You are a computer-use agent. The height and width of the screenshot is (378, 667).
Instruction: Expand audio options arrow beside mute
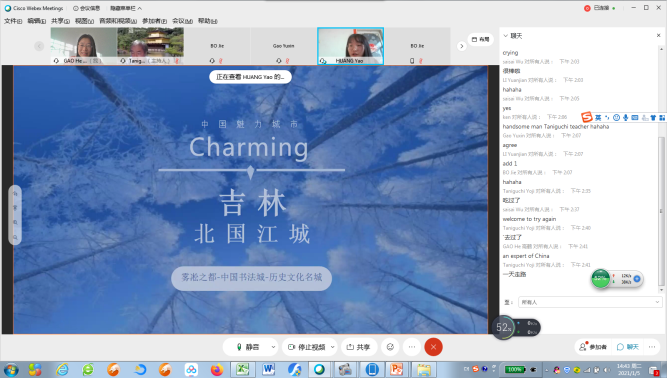273,347
